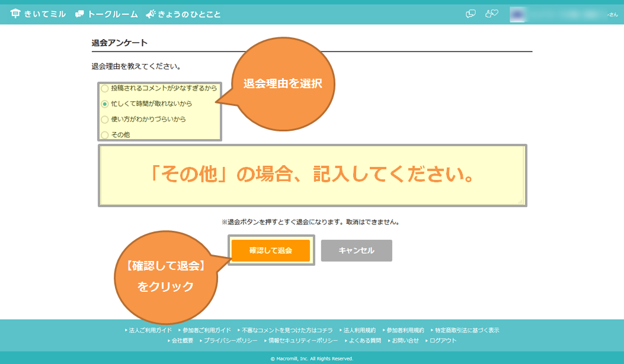Viewport: 624px width, 364px height.
Task: Click the likes and reactions icon
Action: pyautogui.click(x=491, y=14)
